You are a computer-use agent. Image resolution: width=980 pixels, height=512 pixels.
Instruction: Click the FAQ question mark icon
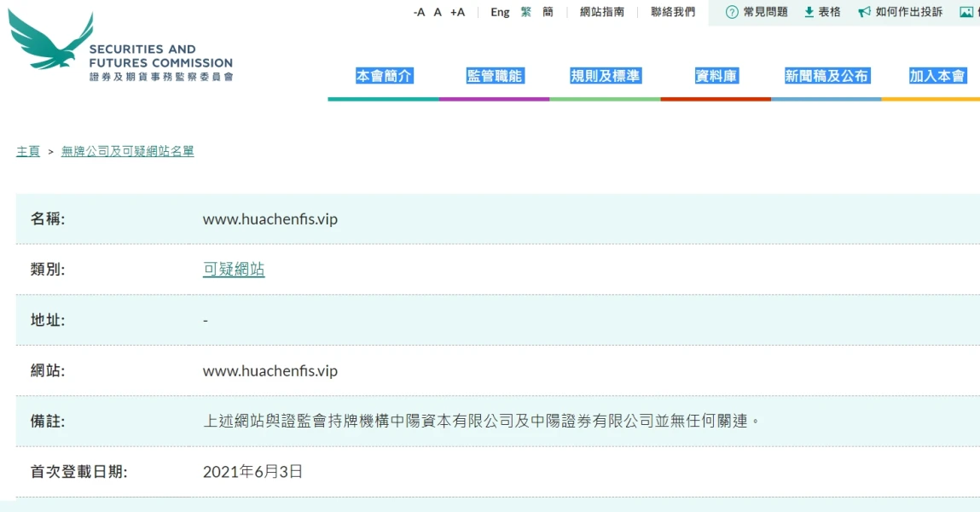732,12
